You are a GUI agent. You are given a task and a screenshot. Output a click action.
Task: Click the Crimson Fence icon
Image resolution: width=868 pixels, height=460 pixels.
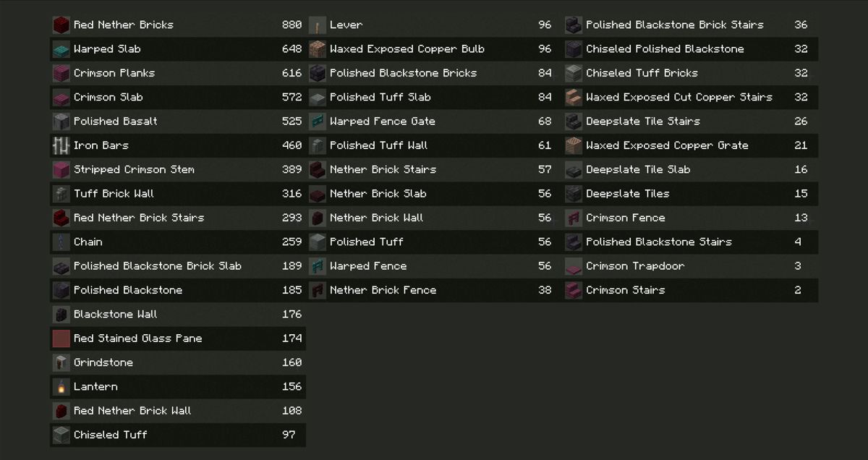point(573,218)
